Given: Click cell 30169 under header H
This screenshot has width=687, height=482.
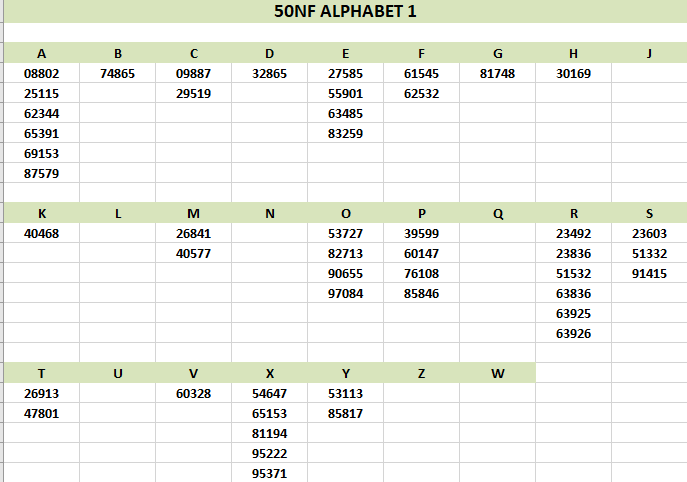Looking at the screenshot, I should click(x=573, y=73).
